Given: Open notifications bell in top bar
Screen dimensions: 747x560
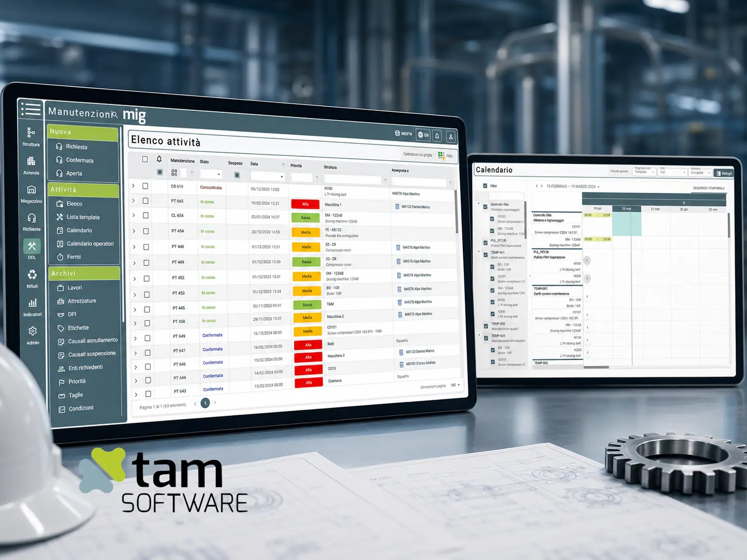Looking at the screenshot, I should click(437, 136).
